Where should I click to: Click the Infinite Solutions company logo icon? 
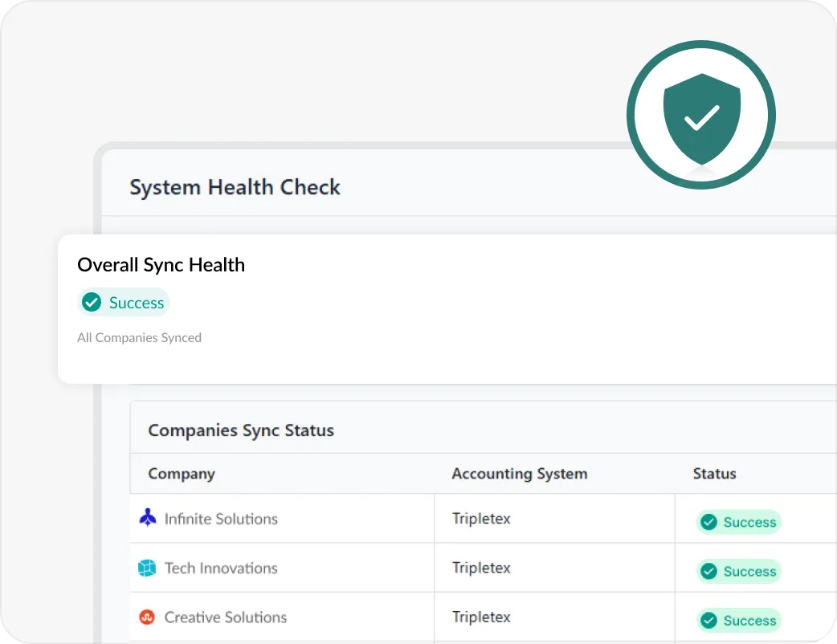[x=148, y=518]
